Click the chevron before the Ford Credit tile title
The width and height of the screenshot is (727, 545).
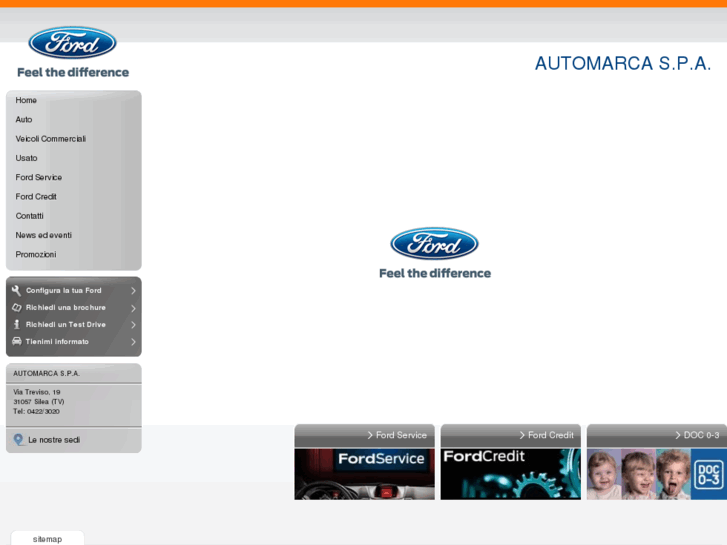coord(522,435)
